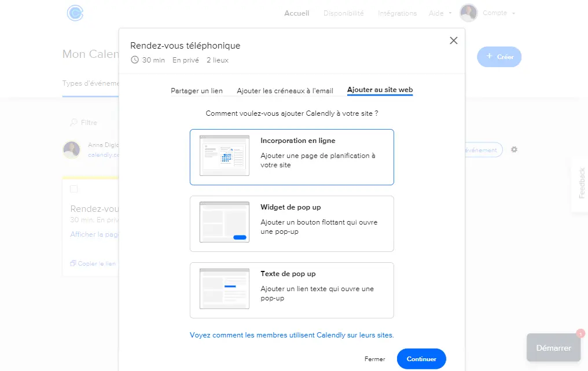Expand the Compte account dropdown
Screen dimensions: 588x371
499,13
